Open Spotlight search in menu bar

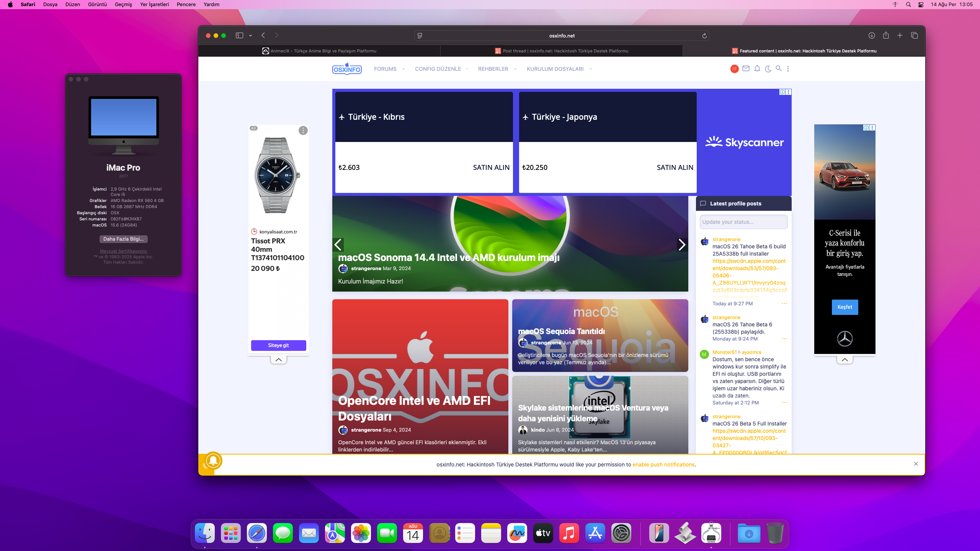point(908,5)
